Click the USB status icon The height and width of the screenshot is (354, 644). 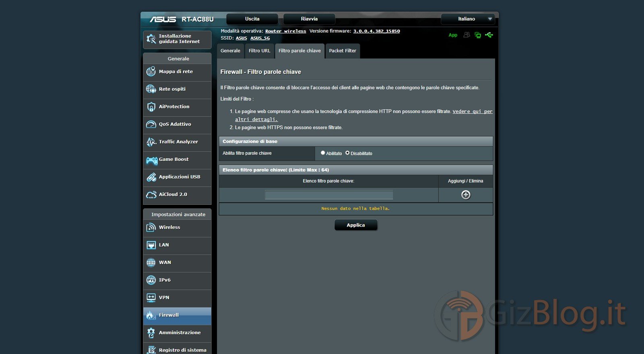click(489, 35)
